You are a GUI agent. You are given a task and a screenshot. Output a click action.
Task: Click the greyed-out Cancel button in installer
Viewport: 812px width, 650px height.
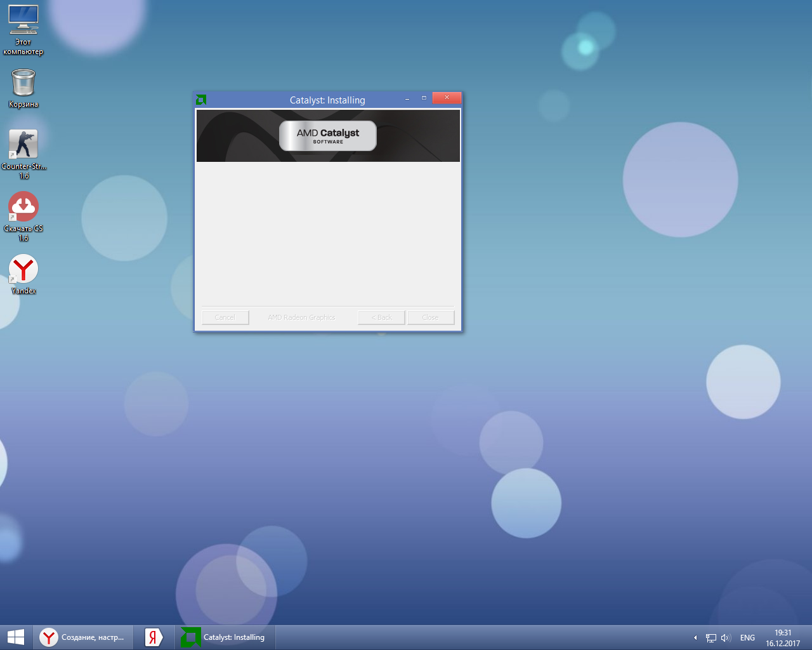coord(225,317)
